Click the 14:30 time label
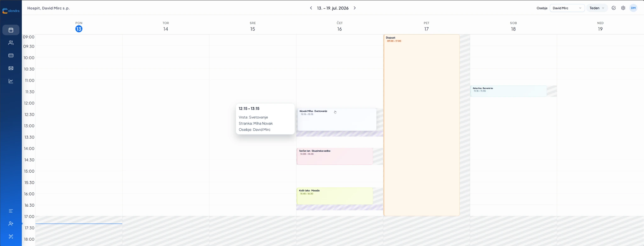The image size is (644, 246). (29, 160)
